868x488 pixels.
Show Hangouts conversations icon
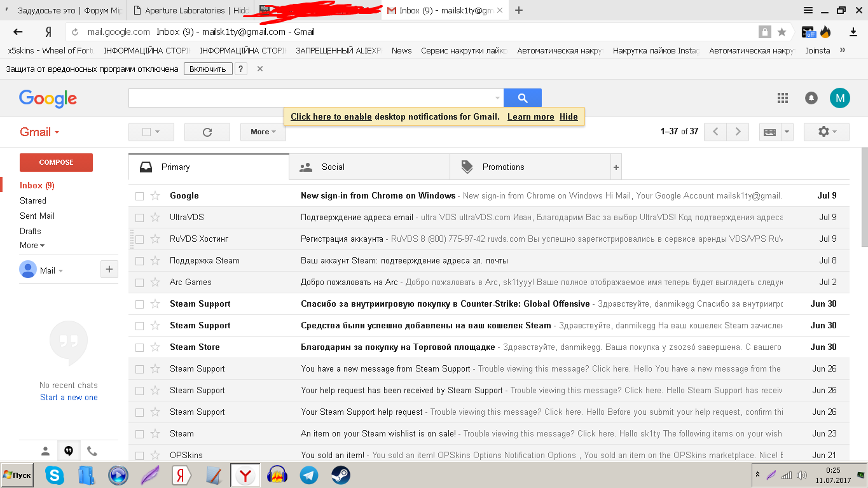69,451
